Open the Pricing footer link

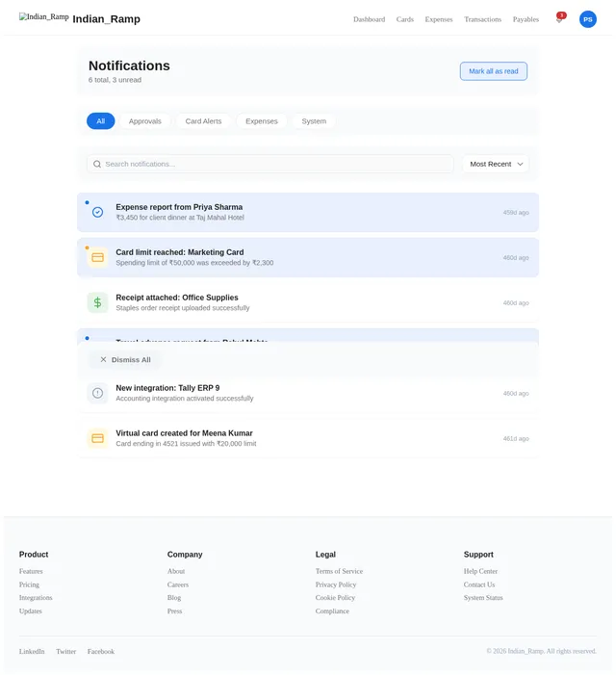pos(29,584)
